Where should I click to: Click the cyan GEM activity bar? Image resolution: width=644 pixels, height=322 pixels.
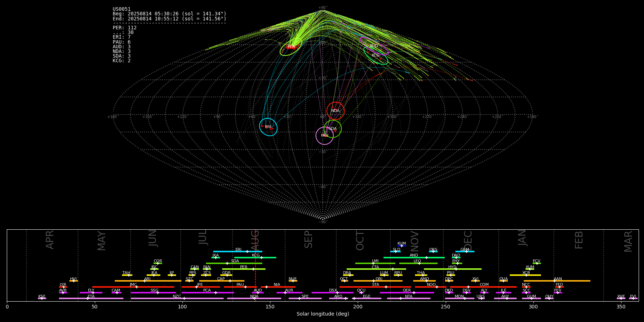tap(465, 252)
